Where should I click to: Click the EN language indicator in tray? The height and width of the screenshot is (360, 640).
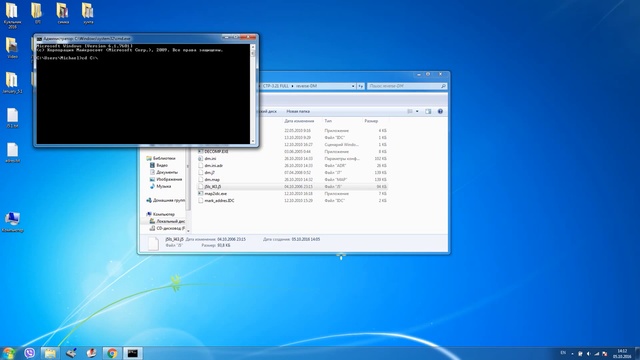(563, 353)
